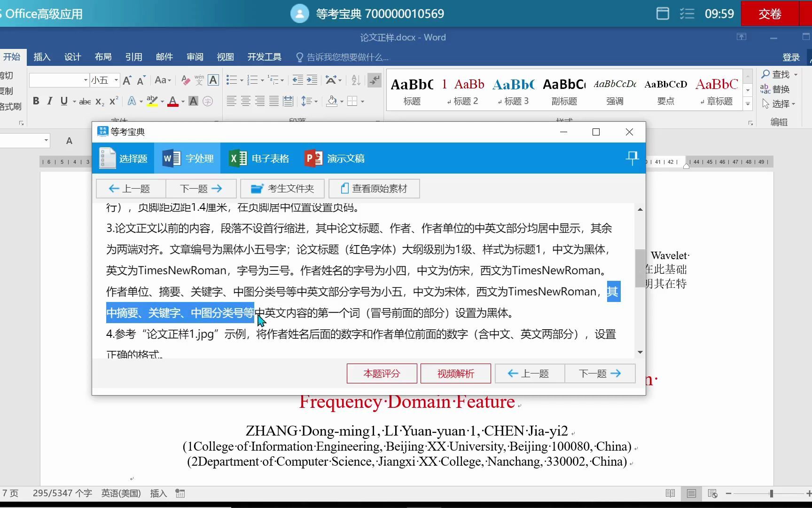The height and width of the screenshot is (508, 812).
Task: Open 考生文件夹 button
Action: point(282,189)
